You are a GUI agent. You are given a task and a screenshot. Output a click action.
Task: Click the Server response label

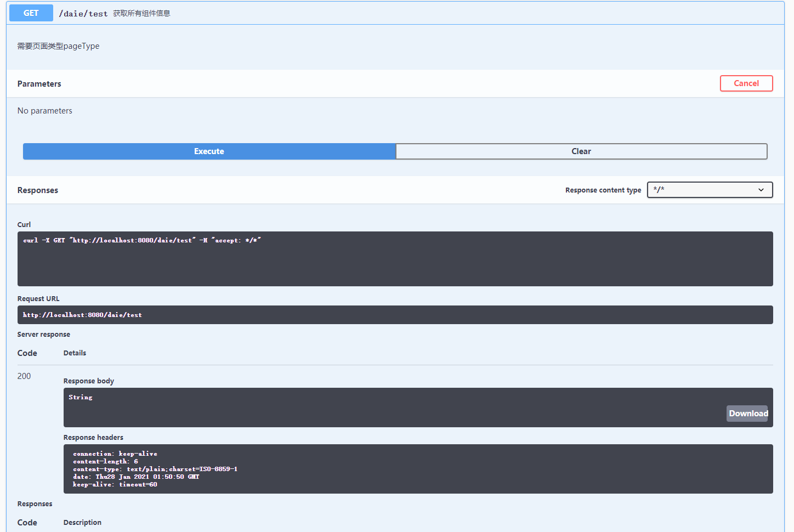click(x=44, y=334)
